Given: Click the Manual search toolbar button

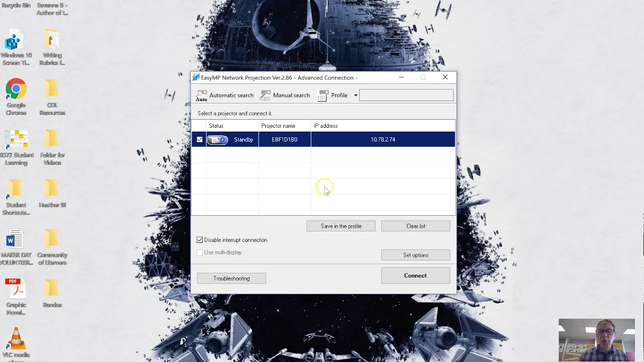Looking at the screenshot, I should click(285, 96).
